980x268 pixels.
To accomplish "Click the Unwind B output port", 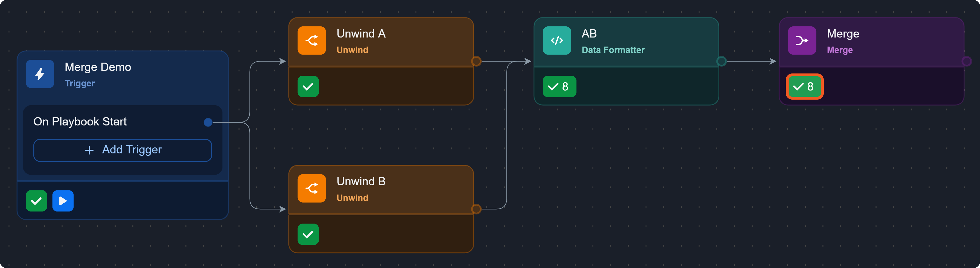I will coord(476,209).
